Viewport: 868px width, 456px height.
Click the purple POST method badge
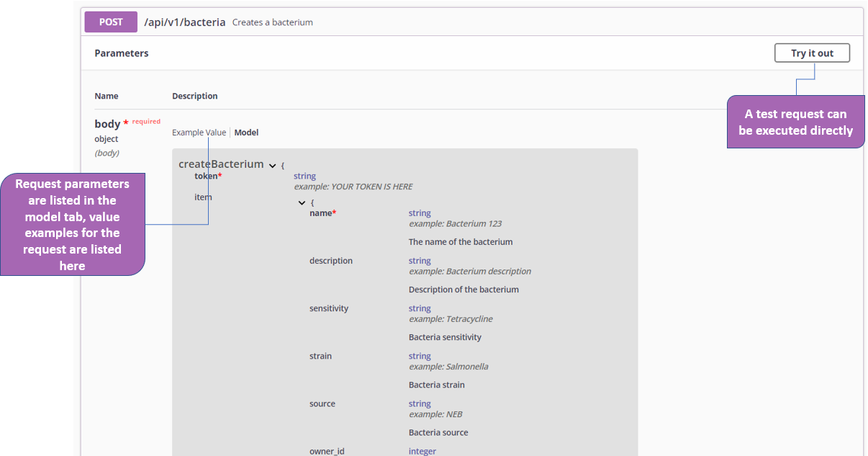tap(111, 22)
